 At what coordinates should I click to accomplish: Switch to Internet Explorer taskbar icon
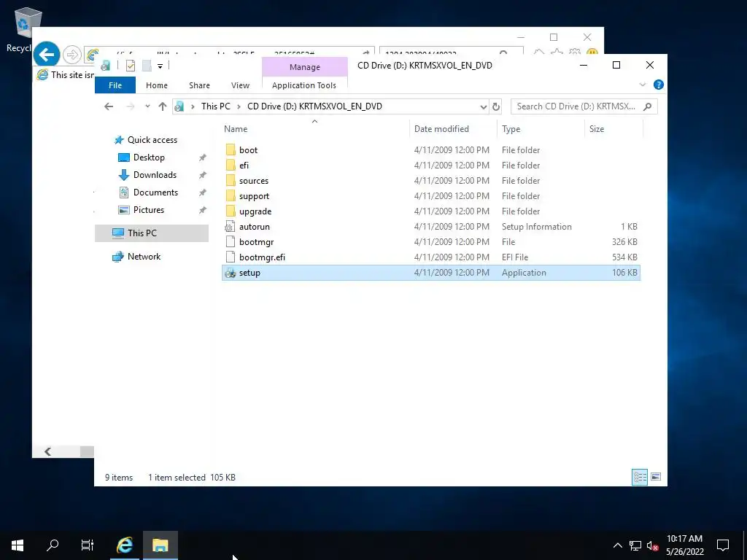coord(125,545)
